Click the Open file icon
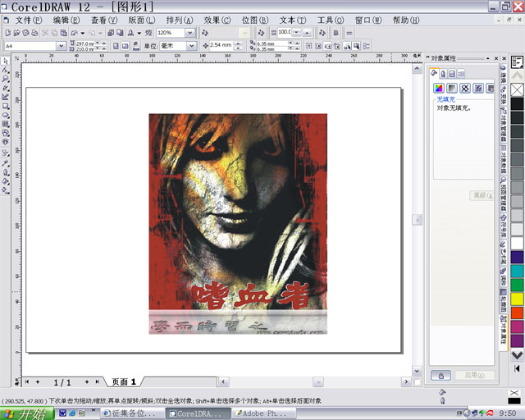 coord(16,33)
